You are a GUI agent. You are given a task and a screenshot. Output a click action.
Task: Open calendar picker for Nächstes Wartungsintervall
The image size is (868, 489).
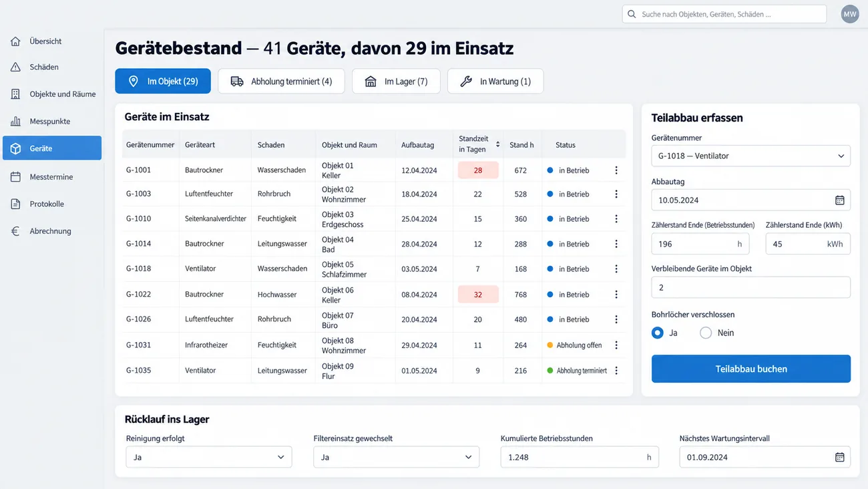coord(839,458)
